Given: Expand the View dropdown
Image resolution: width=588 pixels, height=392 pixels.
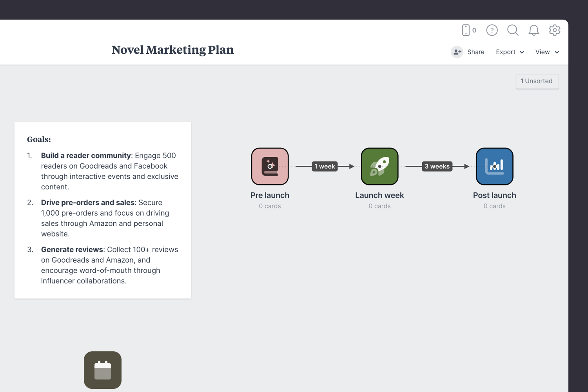Looking at the screenshot, I should tap(547, 52).
